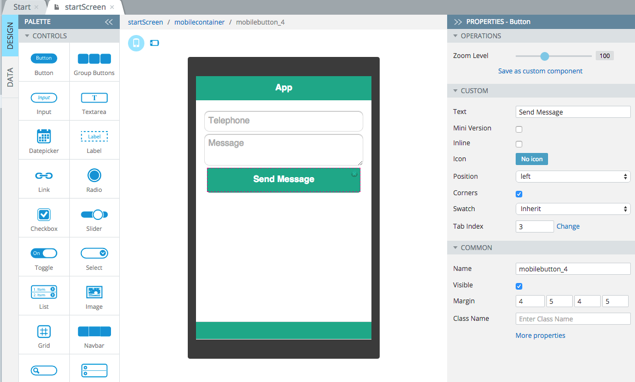The height and width of the screenshot is (382, 635).
Task: Pick the Grid control icon
Action: coord(44,331)
